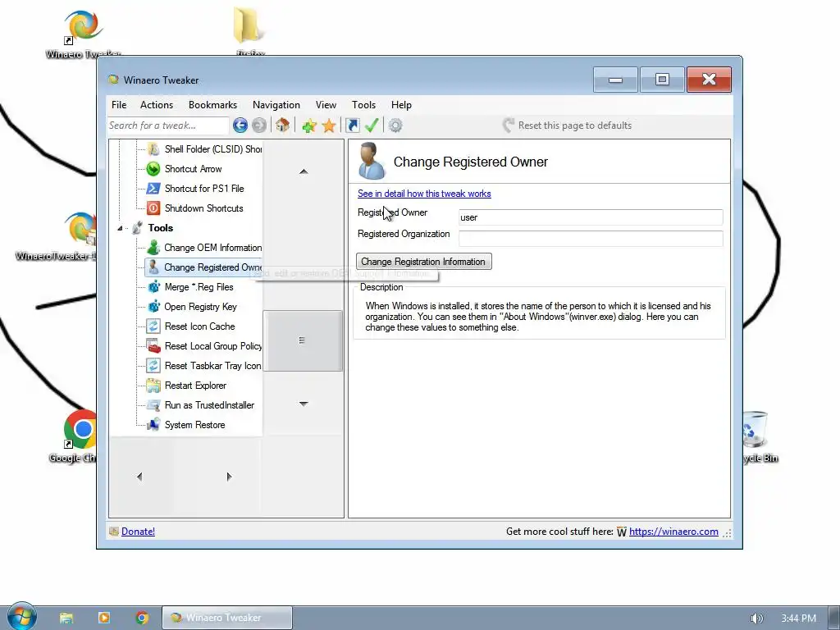Image resolution: width=840 pixels, height=630 pixels.
Task: Open the Navigation menu
Action: coord(276,105)
